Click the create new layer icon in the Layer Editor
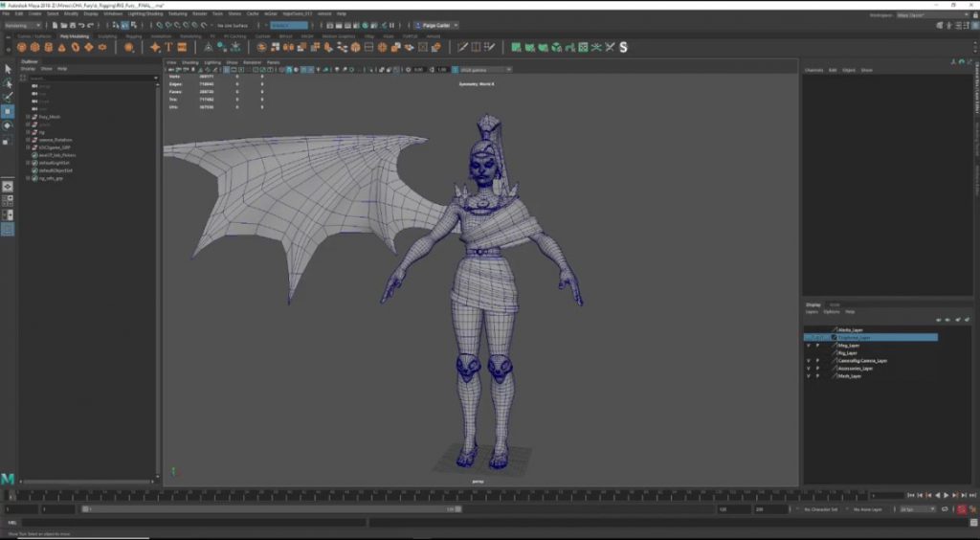Viewport: 980px width, 540px height. tap(957, 320)
